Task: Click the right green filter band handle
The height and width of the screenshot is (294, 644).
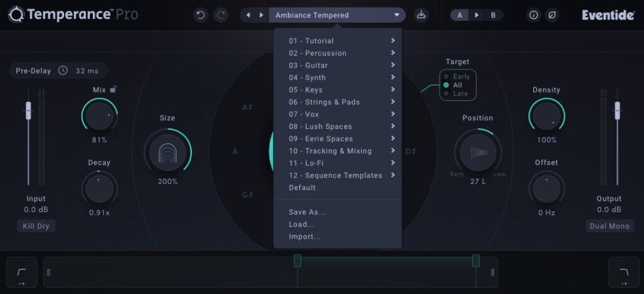Action: [x=475, y=260]
